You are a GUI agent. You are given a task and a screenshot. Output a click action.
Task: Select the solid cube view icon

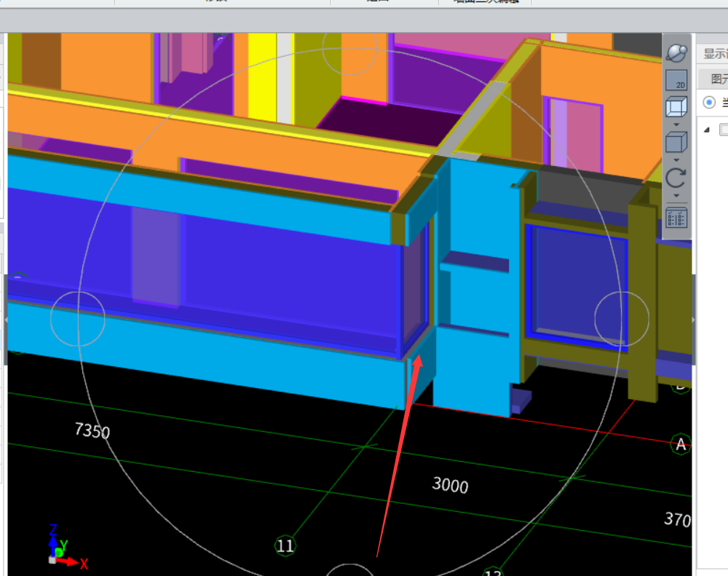pos(676,142)
